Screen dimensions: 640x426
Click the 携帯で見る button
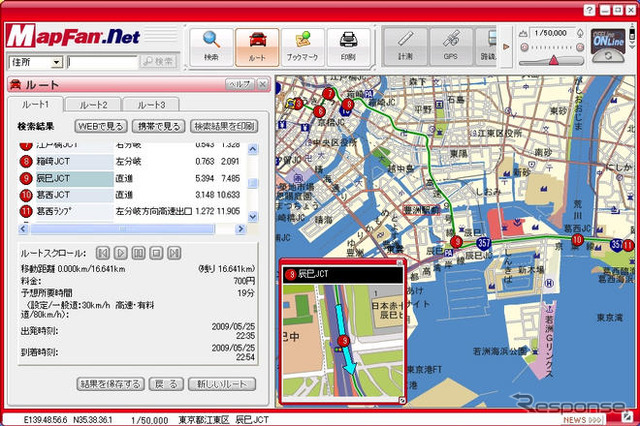click(159, 126)
